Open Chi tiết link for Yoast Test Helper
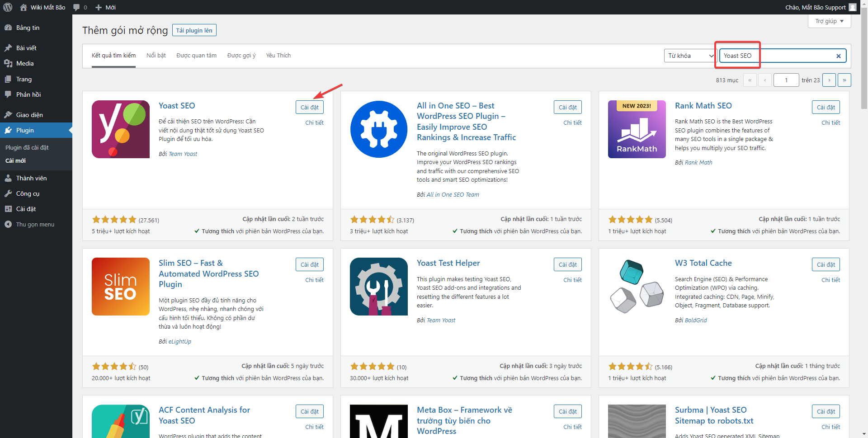The height and width of the screenshot is (438, 868). pos(572,280)
